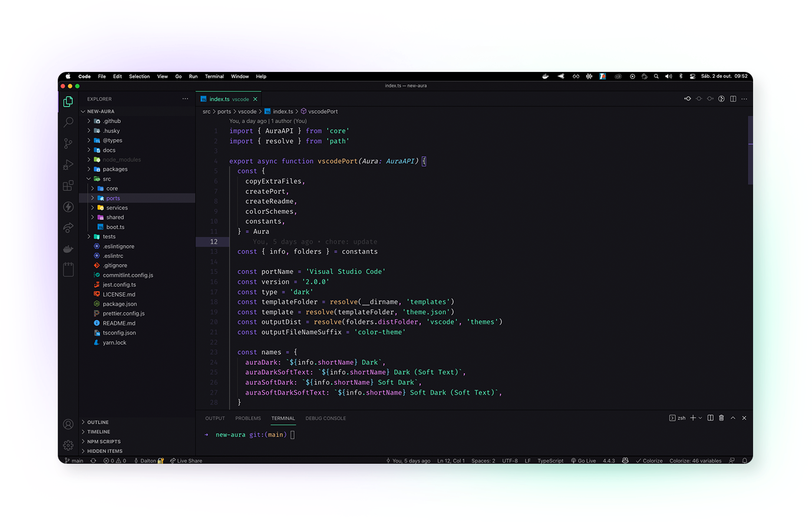Image resolution: width=812 pixels, height=528 pixels.
Task: Open the Thunder Client lightning bolt view
Action: point(68,207)
